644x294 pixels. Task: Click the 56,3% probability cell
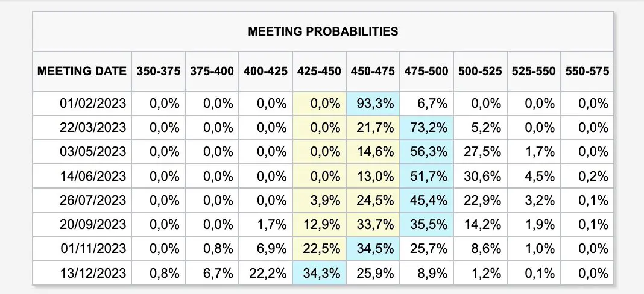click(426, 152)
